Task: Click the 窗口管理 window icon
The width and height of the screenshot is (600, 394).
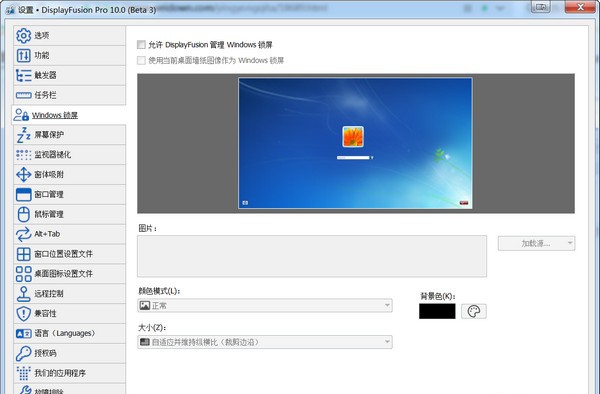Action: (x=23, y=194)
